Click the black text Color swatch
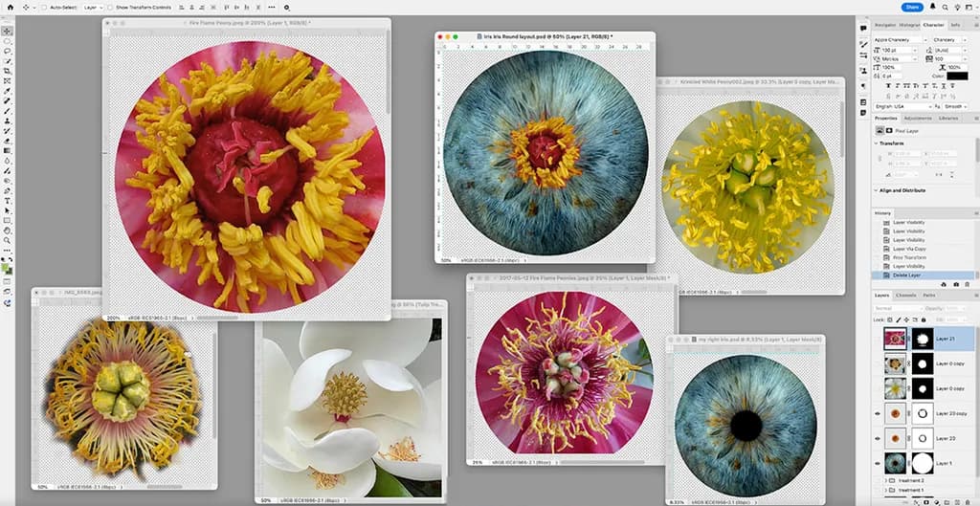This screenshot has height=506, width=980. [957, 76]
